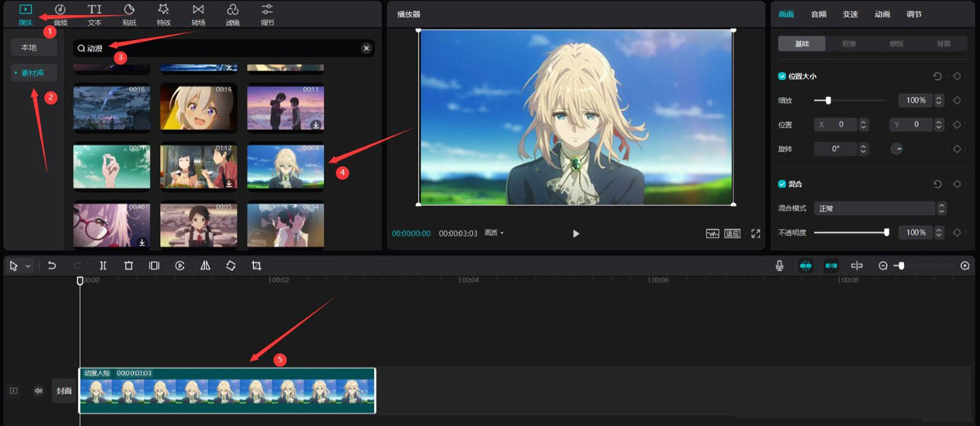The width and height of the screenshot is (980, 426).
Task: Undo the last action
Action: coord(51,266)
